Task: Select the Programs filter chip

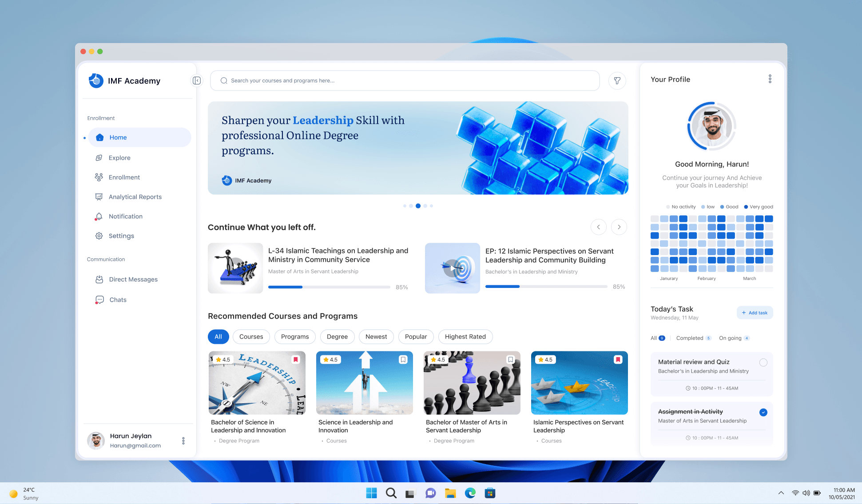Action: pyautogui.click(x=294, y=336)
